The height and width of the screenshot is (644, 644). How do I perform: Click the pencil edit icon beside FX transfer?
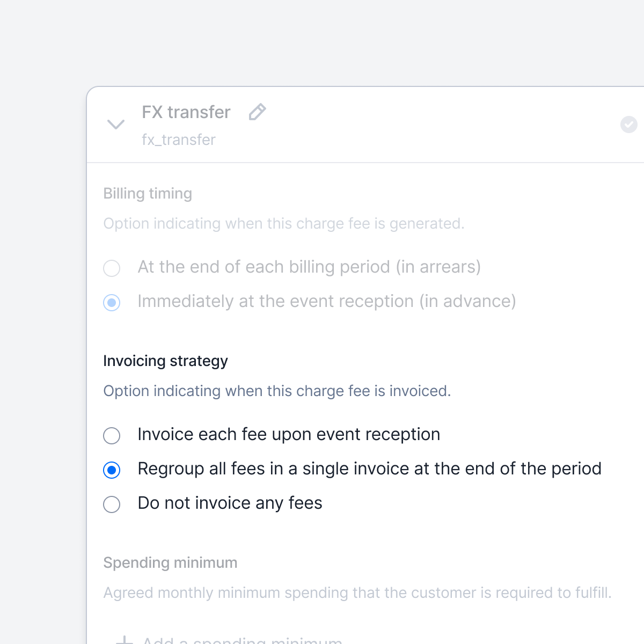tap(258, 112)
